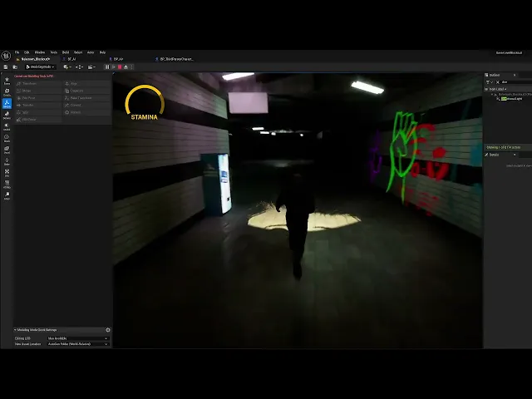Collapse the level root row in Outliner
The width and height of the screenshot is (532, 399).
tap(492, 94)
